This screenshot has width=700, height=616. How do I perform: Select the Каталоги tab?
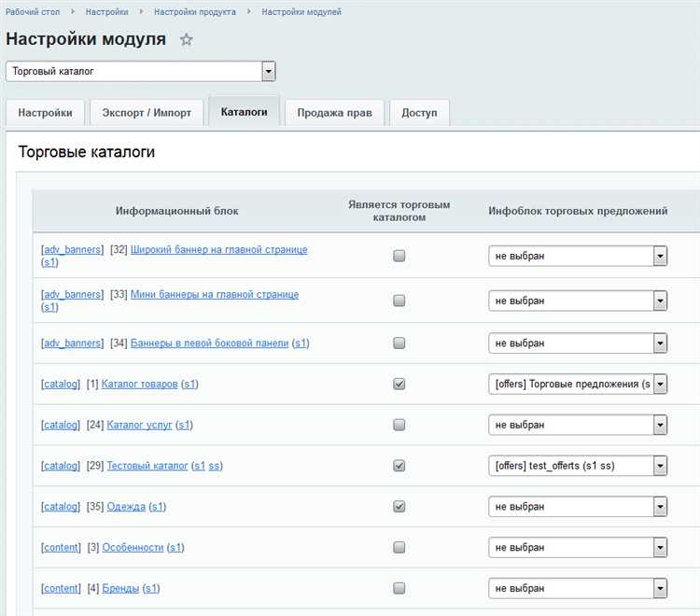pos(244,112)
